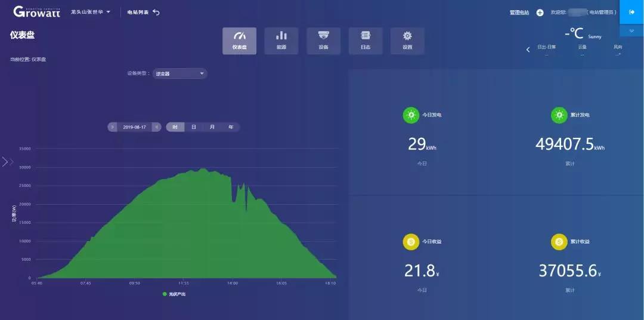Expand the station name dropdown 龙头山张世华
This screenshot has width=644, height=320.
pos(91,12)
